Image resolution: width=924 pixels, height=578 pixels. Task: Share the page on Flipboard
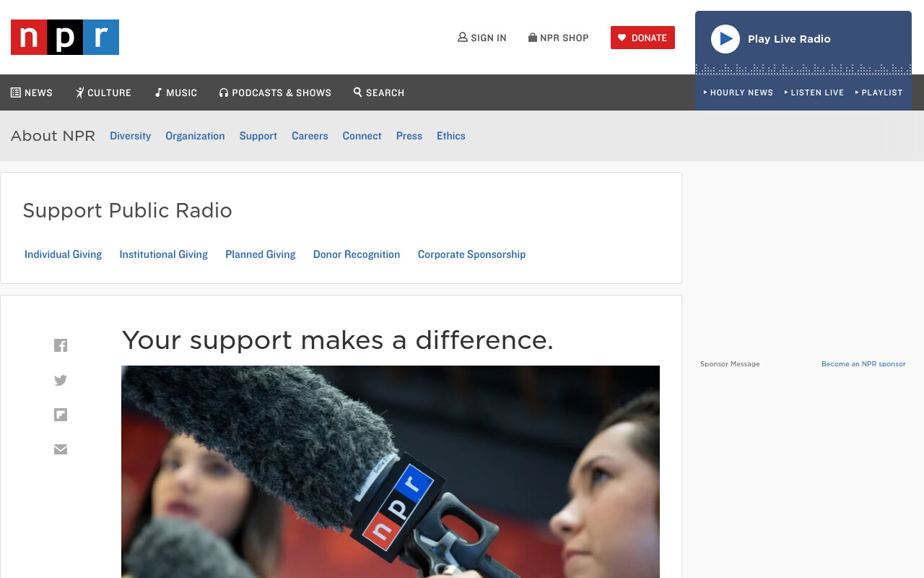pyautogui.click(x=61, y=415)
